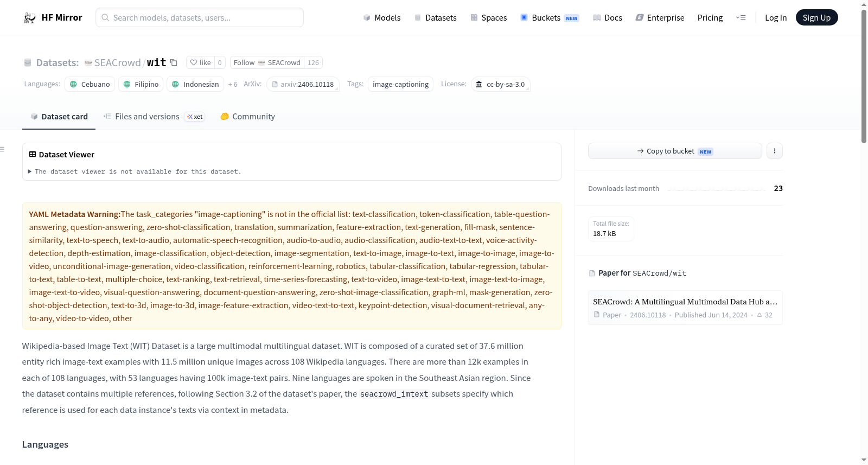Image resolution: width=868 pixels, height=465 pixels.
Task: Open the Datasets page
Action: click(436, 18)
